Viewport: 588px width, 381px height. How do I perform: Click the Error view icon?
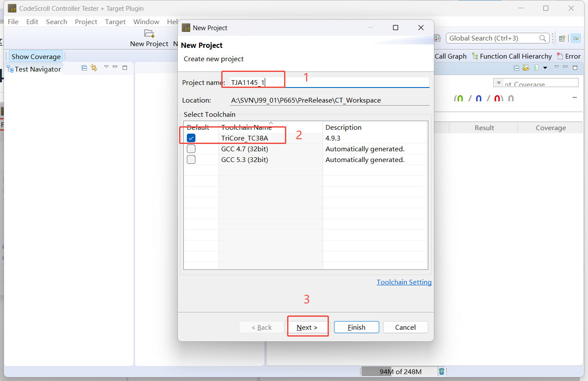coord(560,56)
